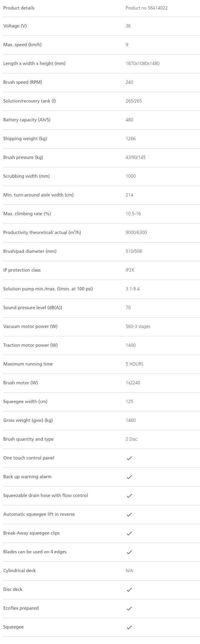Click the IP protection class label

tap(22, 270)
